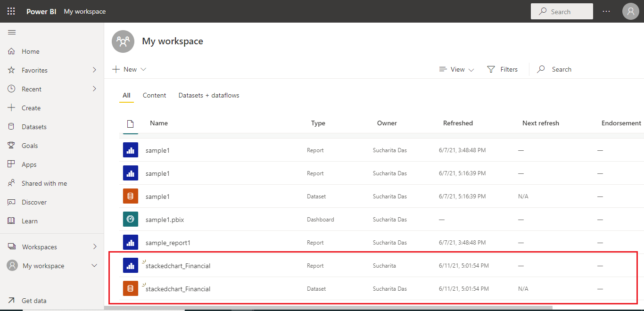Open the Filters pane

coord(502,69)
